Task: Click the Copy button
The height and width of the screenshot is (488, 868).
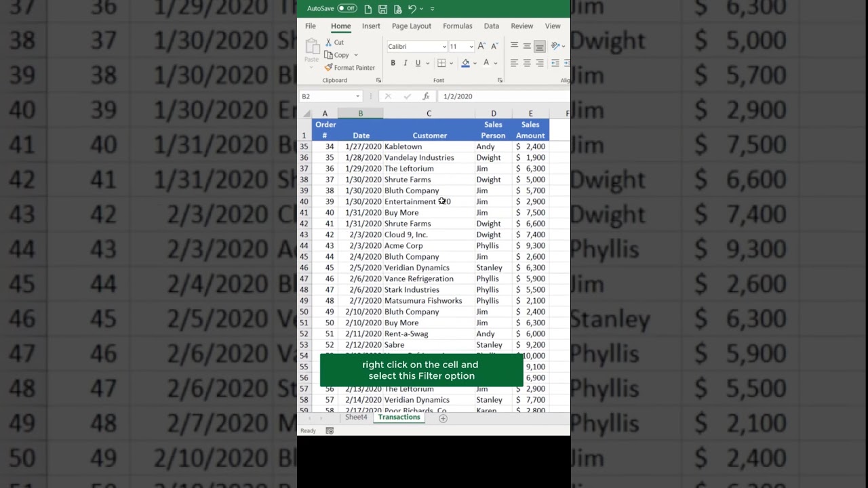Action: tap(337, 55)
